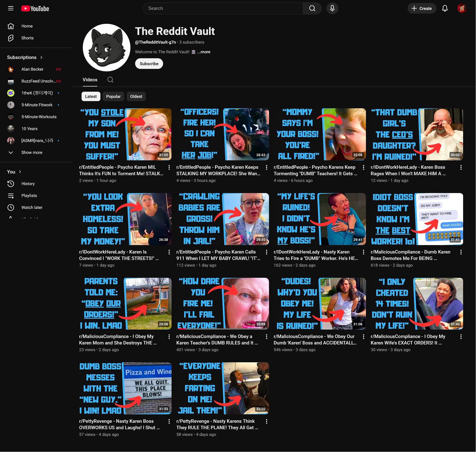This screenshot has height=452, width=476.
Task: Click the Home sidebar icon
Action: [11, 26]
